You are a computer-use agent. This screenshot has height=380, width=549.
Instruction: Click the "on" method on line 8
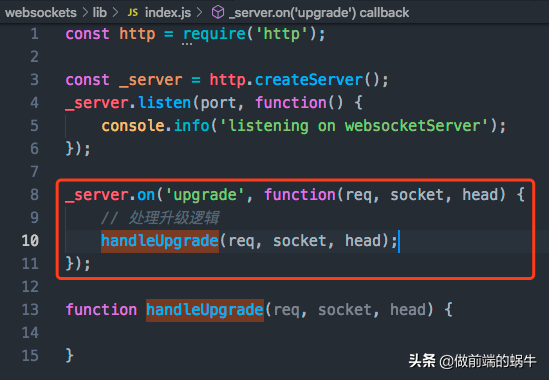click(x=146, y=195)
